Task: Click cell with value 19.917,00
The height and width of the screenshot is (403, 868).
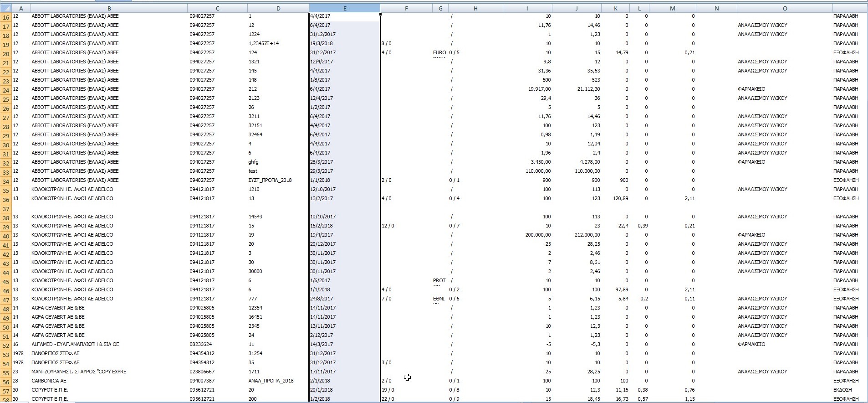Action: 527,89
